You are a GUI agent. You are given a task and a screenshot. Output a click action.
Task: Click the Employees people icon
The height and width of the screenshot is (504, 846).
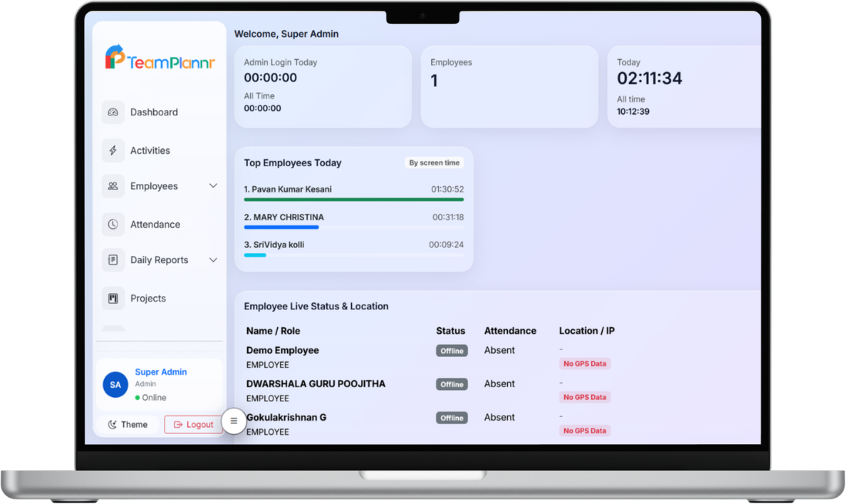[x=113, y=186]
